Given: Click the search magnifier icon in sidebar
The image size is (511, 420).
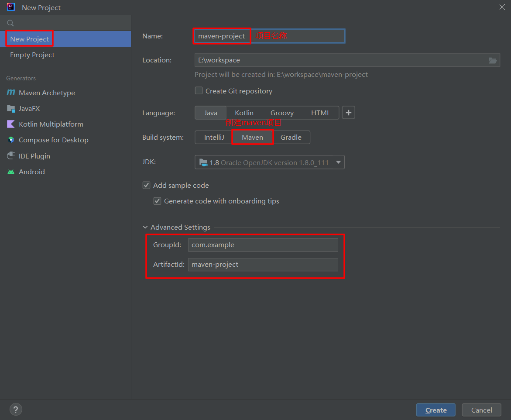Looking at the screenshot, I should click(10, 23).
